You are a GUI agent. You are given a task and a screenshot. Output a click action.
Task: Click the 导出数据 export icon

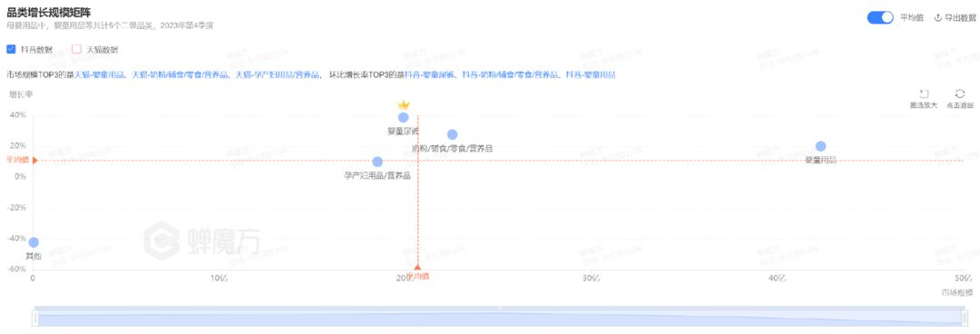pyautogui.click(x=937, y=17)
